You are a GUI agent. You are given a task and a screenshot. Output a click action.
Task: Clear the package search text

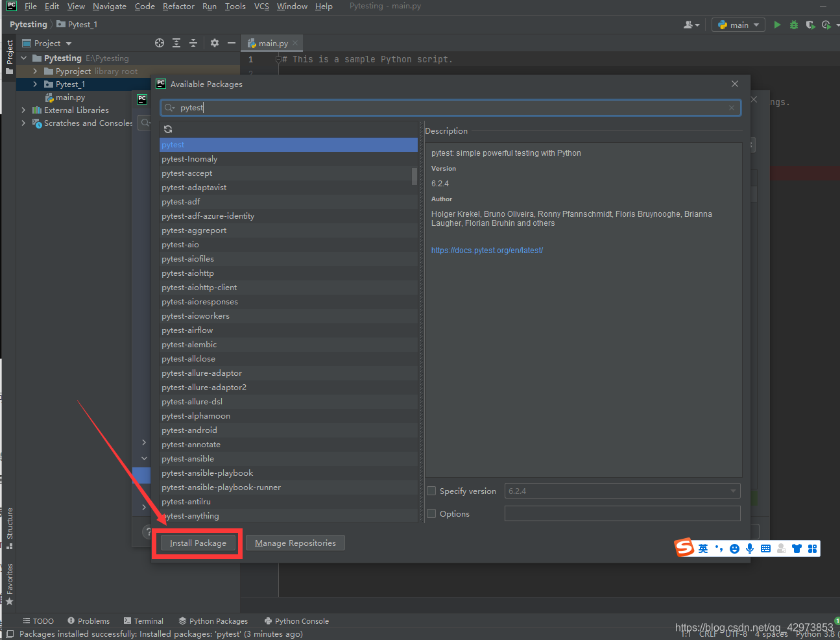[x=732, y=108]
